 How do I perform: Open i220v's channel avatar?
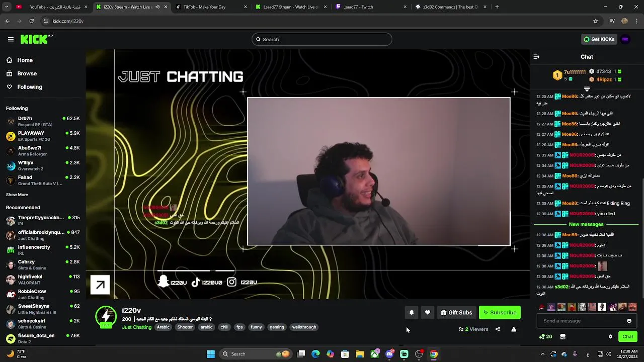tap(106, 317)
